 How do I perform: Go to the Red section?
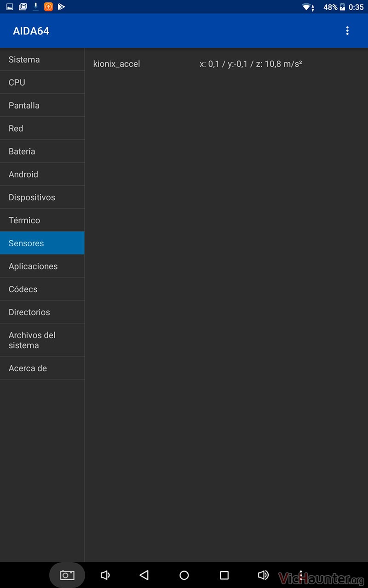[x=42, y=128]
